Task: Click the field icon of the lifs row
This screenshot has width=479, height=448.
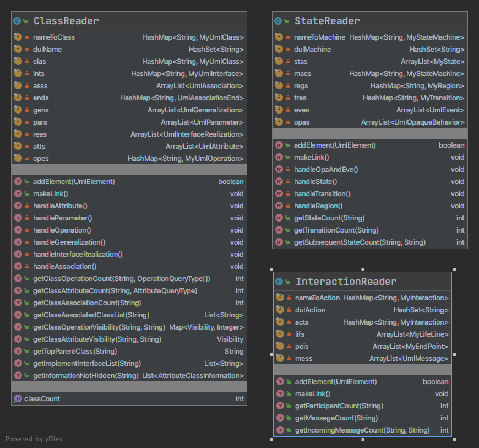Action: pyautogui.click(x=280, y=334)
